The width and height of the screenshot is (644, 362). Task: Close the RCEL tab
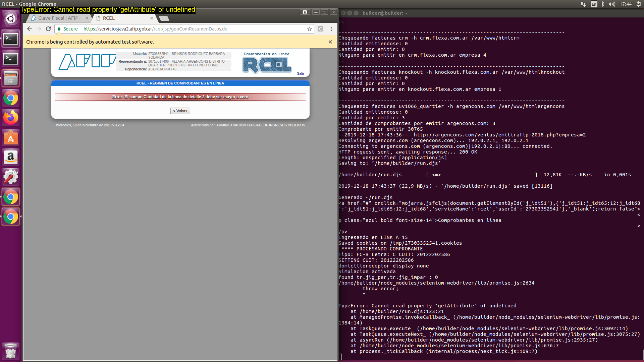click(x=152, y=18)
